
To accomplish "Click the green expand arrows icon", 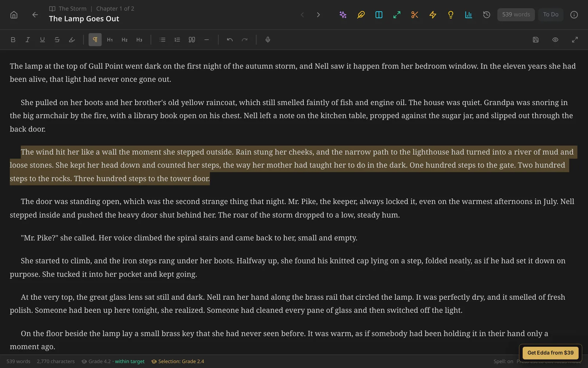I will (397, 15).
